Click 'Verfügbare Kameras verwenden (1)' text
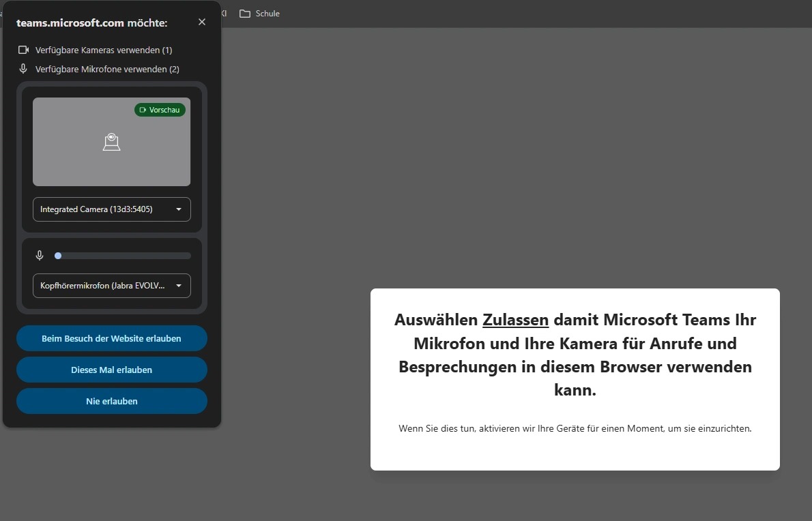This screenshot has width=812, height=521. [x=104, y=50]
